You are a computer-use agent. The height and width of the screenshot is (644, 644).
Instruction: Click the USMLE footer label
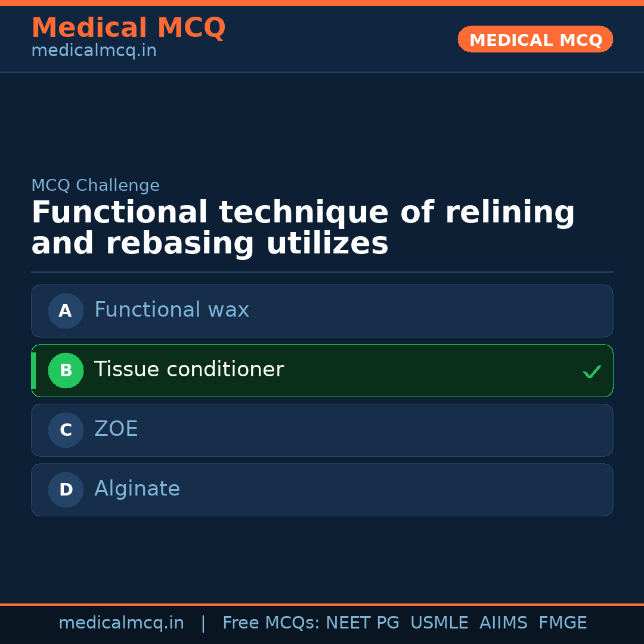pos(439,623)
